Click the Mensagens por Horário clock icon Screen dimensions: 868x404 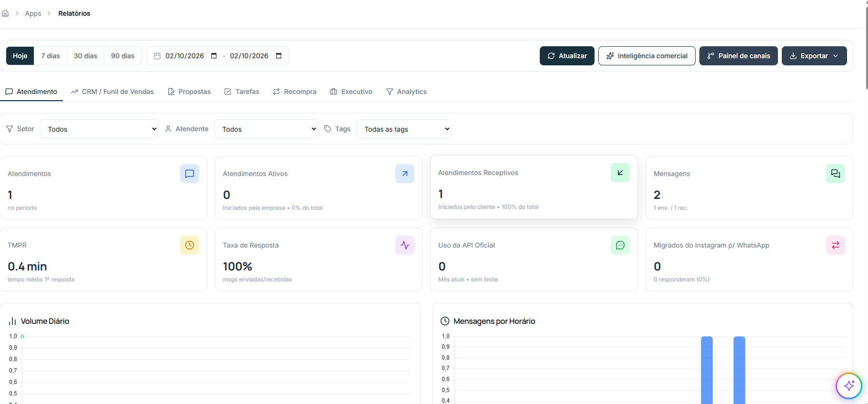click(x=445, y=321)
